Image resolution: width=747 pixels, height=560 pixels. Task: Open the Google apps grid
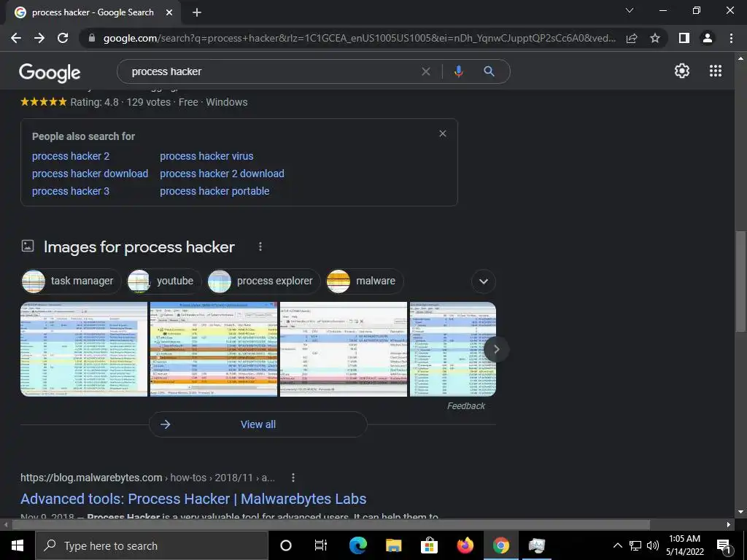[716, 71]
